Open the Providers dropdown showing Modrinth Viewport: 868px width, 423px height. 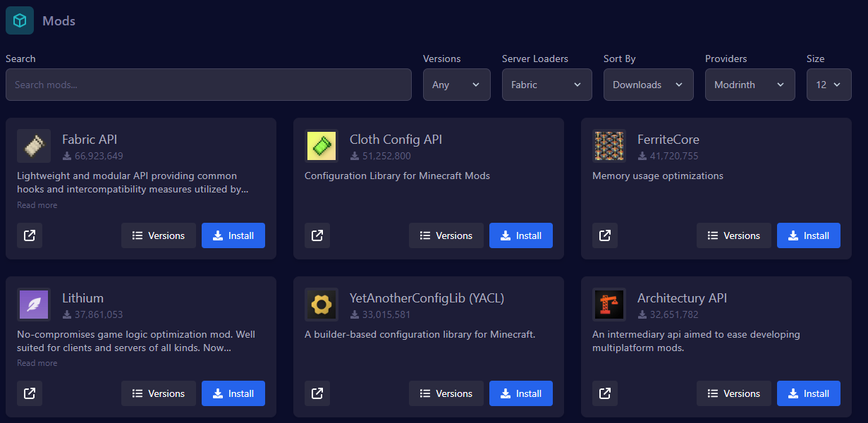750,85
